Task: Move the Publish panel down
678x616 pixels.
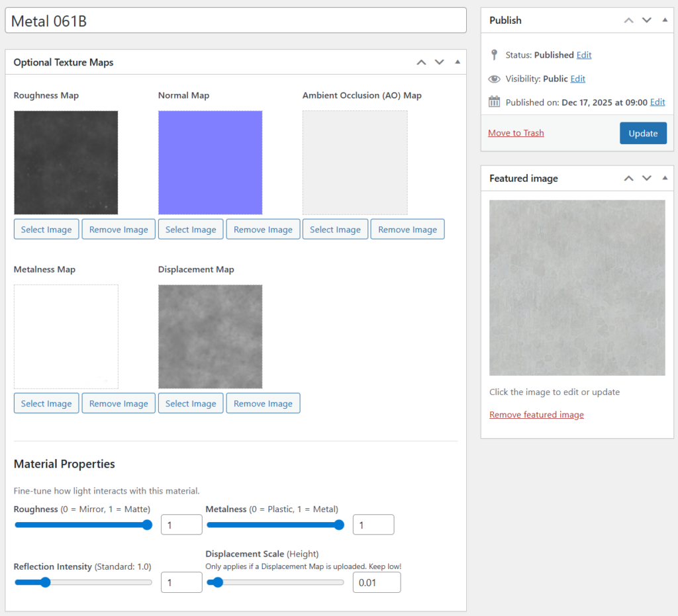Action: (x=647, y=21)
